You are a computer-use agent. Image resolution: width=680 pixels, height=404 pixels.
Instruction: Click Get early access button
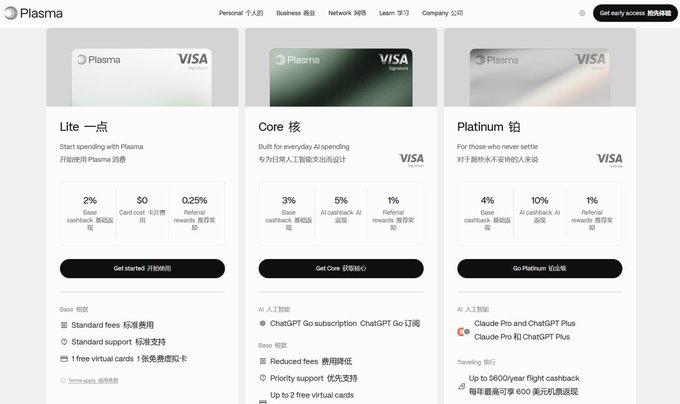tap(635, 13)
